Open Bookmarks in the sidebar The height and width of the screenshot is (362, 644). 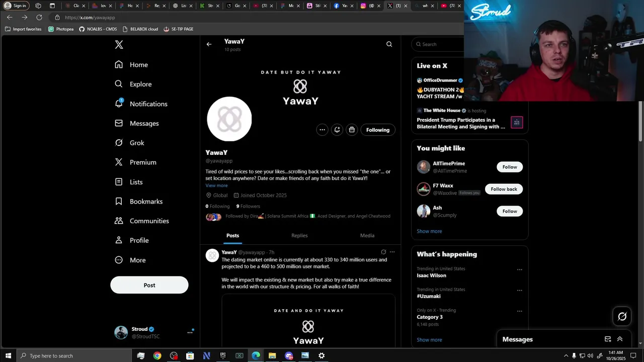click(x=138, y=201)
